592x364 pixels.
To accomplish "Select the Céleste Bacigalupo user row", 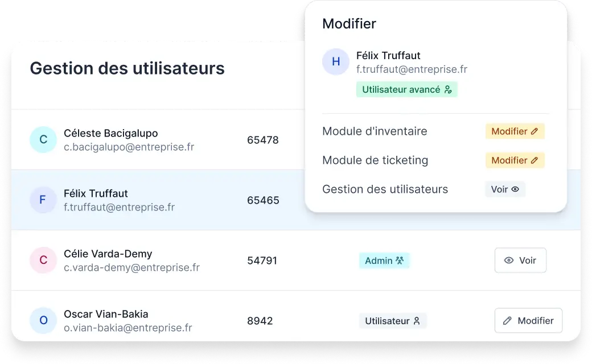I will click(x=154, y=140).
